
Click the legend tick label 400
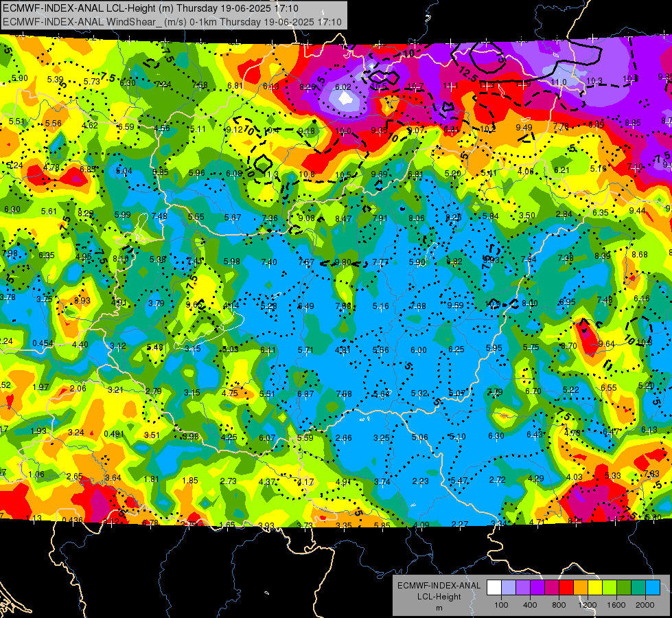(530, 605)
